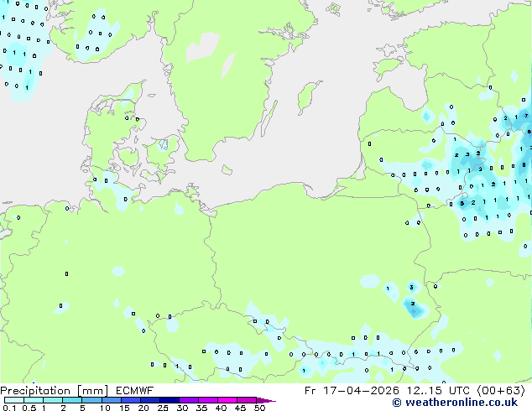Click the "30" legend scale label
The height and width of the screenshot is (411, 532).
coord(182,408)
